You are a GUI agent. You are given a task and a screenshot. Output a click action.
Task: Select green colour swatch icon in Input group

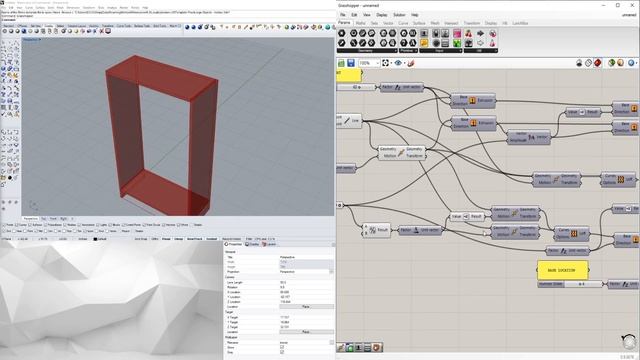pos(457,42)
